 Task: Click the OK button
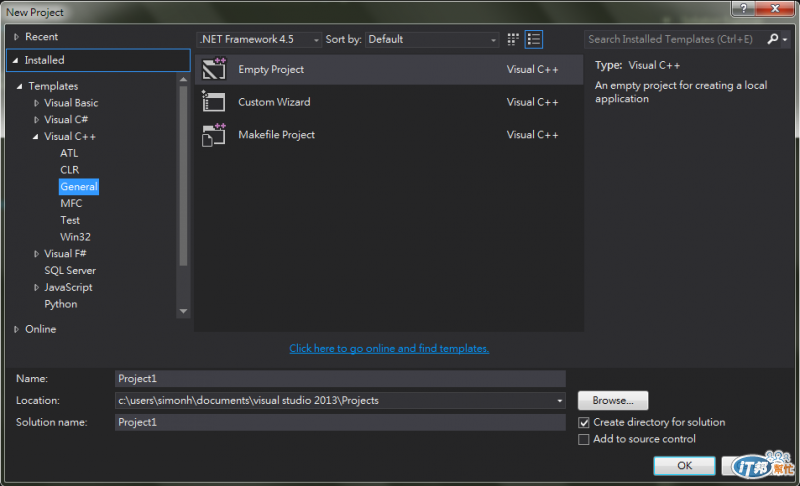[684, 466]
